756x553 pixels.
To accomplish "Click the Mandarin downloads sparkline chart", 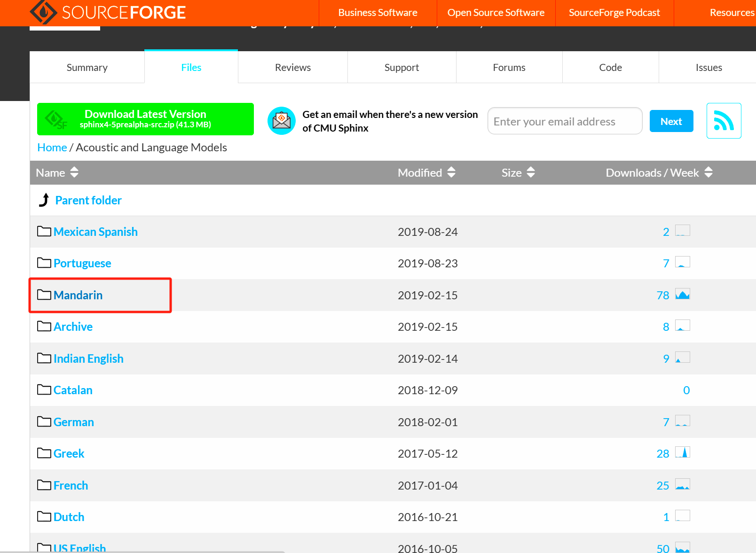I will 683,294.
